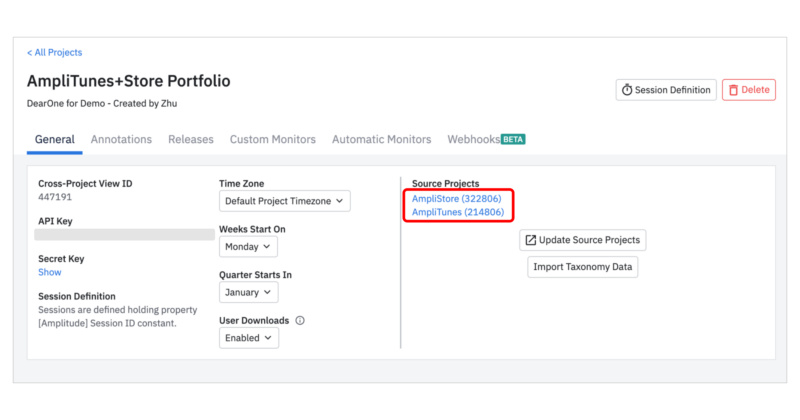Click the external-link icon on Update Source Projects

point(530,241)
